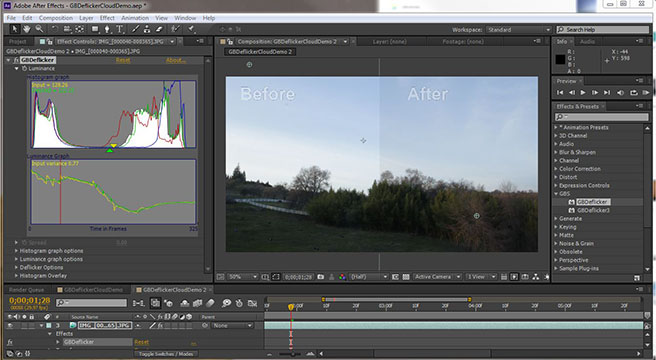
Task: Take a snapshot with the camera icon
Action: (321, 277)
